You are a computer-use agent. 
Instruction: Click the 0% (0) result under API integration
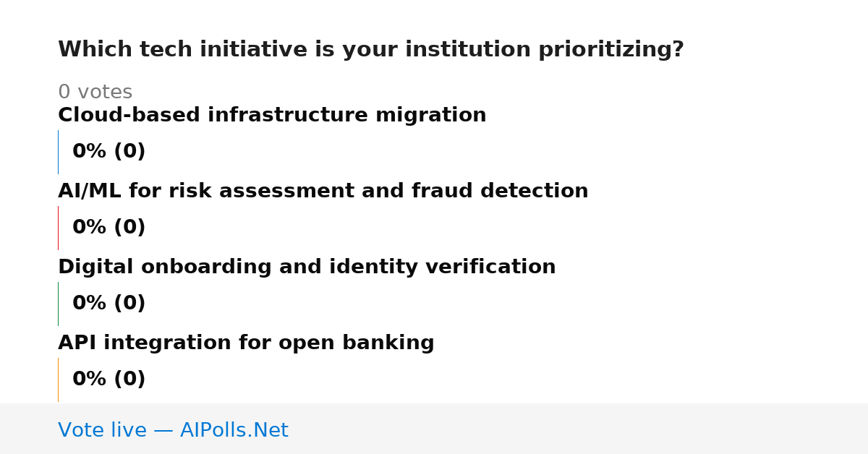[109, 380]
